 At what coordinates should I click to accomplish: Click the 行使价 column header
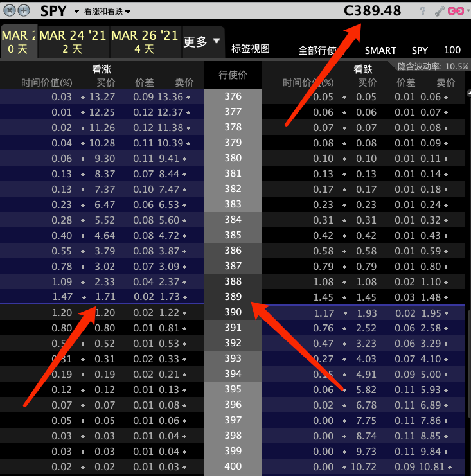233,75
